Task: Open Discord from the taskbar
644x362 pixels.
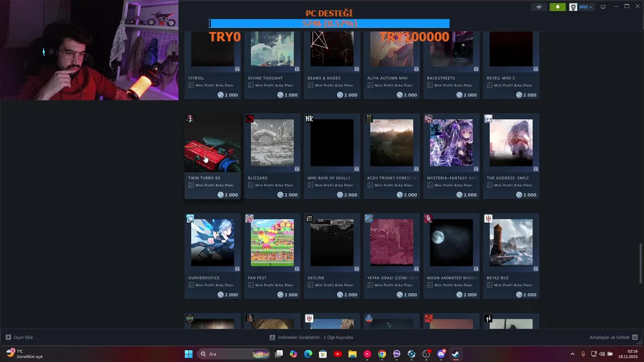Action: coord(441,354)
